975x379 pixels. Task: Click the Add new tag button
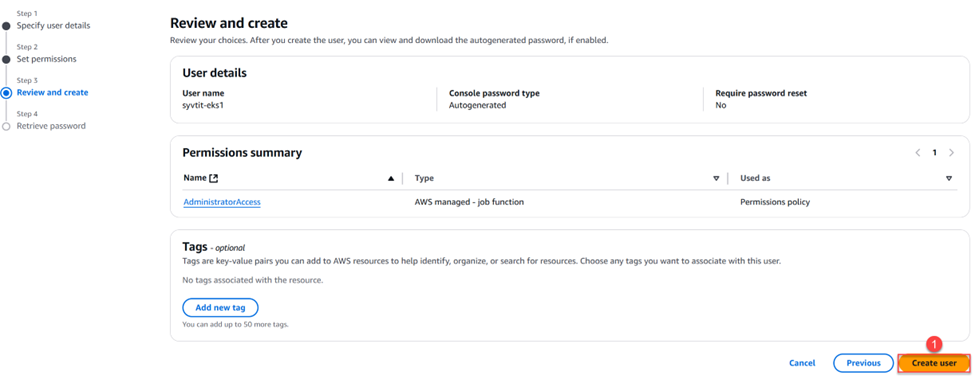(220, 308)
